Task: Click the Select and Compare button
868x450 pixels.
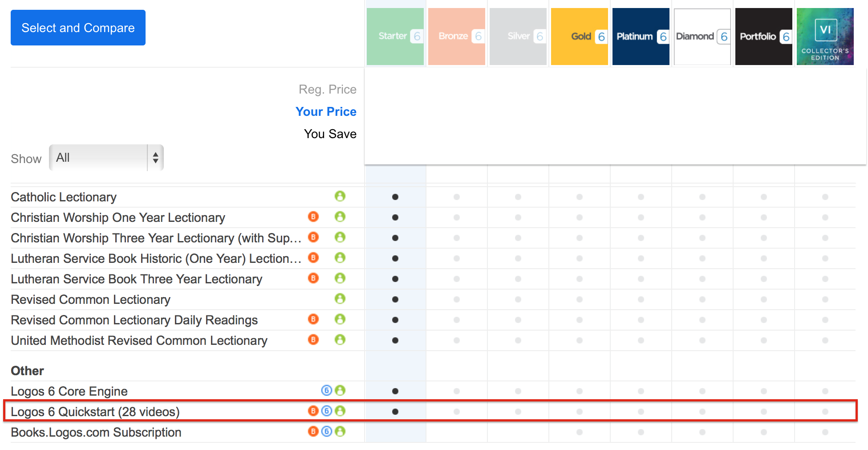Action: pyautogui.click(x=78, y=28)
